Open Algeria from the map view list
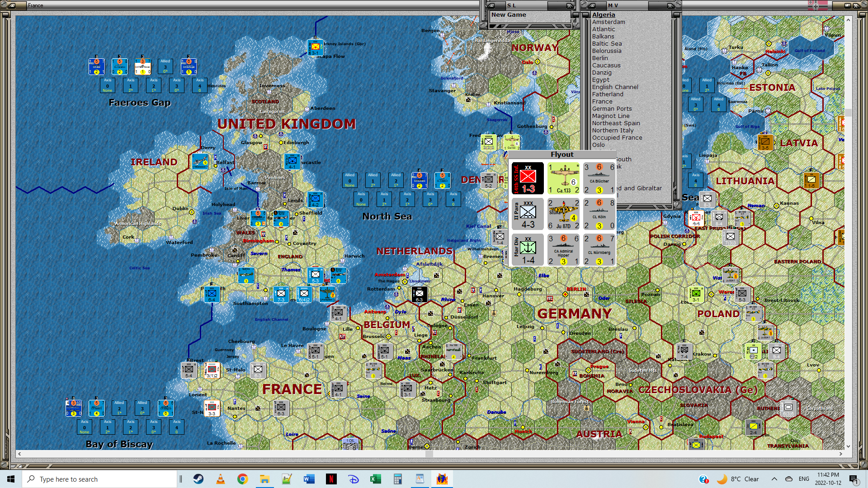The image size is (868, 488). [604, 14]
